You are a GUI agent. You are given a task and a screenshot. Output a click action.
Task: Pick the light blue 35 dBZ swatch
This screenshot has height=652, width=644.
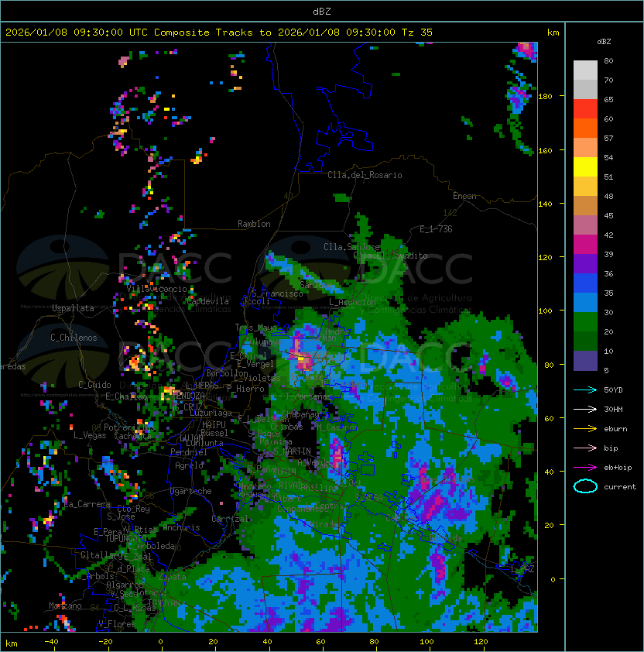(585, 303)
